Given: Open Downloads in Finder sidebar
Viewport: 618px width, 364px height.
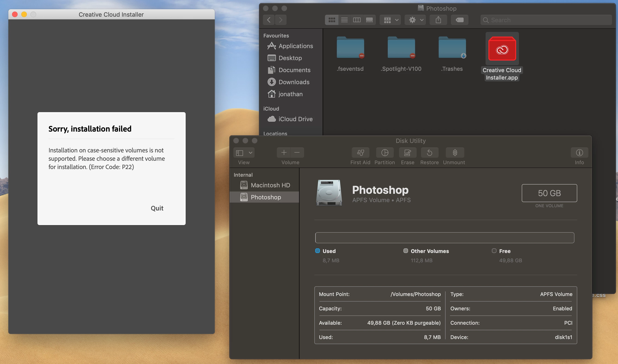Looking at the screenshot, I should [x=294, y=82].
